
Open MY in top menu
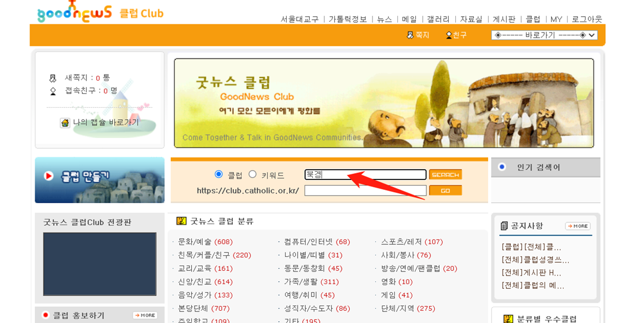(x=556, y=19)
